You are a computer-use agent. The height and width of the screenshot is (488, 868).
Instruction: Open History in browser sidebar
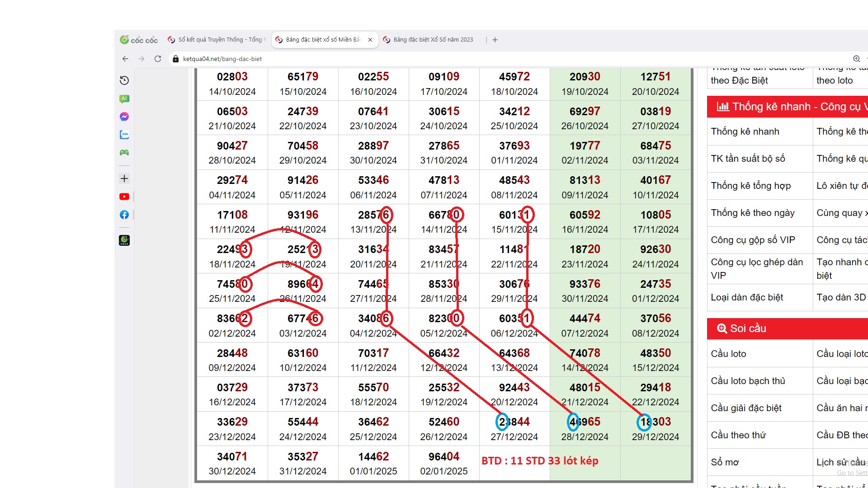[124, 80]
